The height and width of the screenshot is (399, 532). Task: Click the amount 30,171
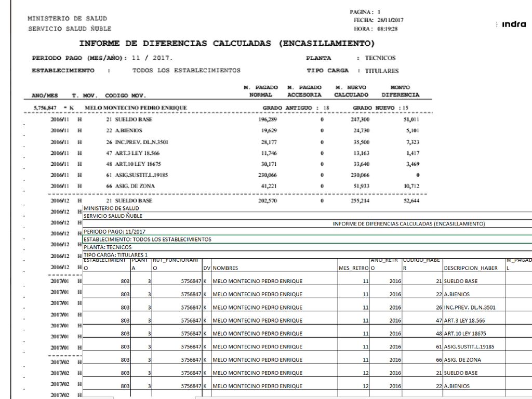click(x=269, y=164)
